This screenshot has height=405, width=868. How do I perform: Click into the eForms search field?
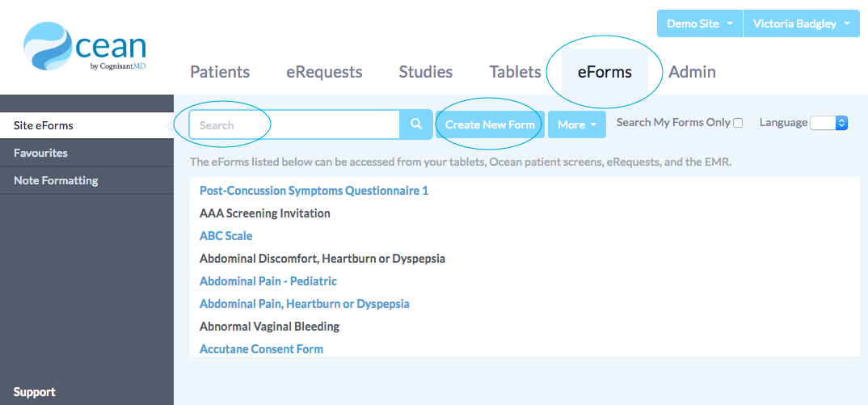[x=295, y=124]
